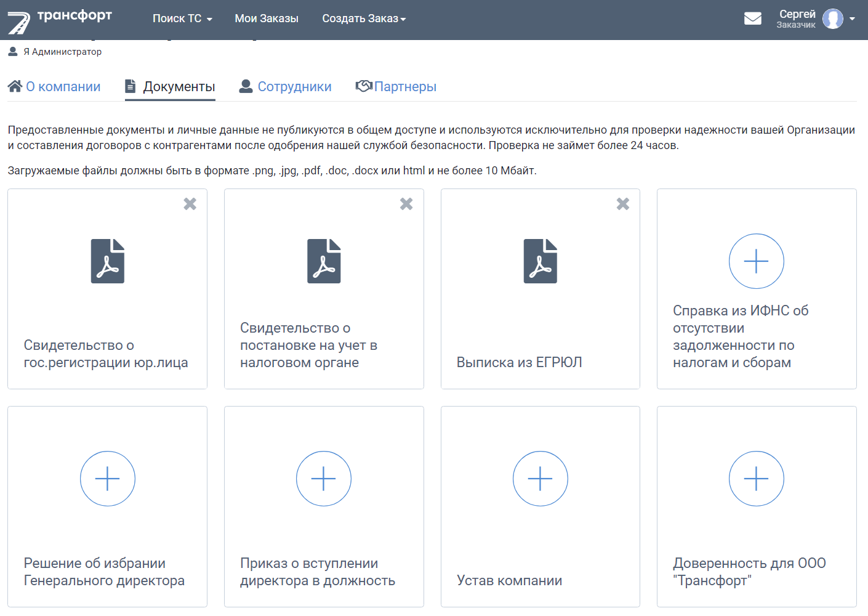Switch to the Партнеры tab
Screen dimensions: 868x616
pyautogui.click(x=396, y=87)
